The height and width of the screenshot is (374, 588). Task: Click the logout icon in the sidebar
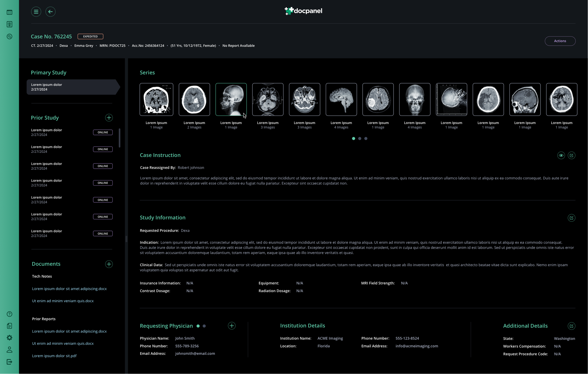[9, 362]
